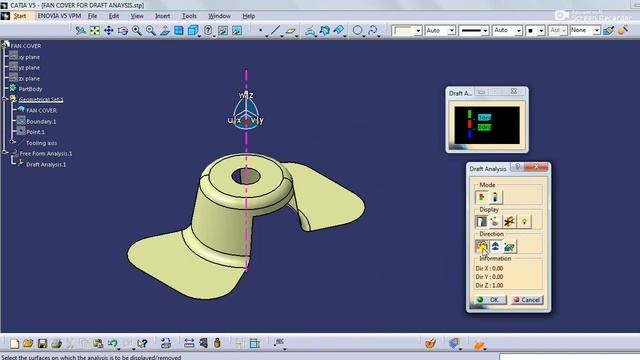Viewport: 640px width, 360px height.
Task: Click the Save disk icon
Action: click(42, 344)
